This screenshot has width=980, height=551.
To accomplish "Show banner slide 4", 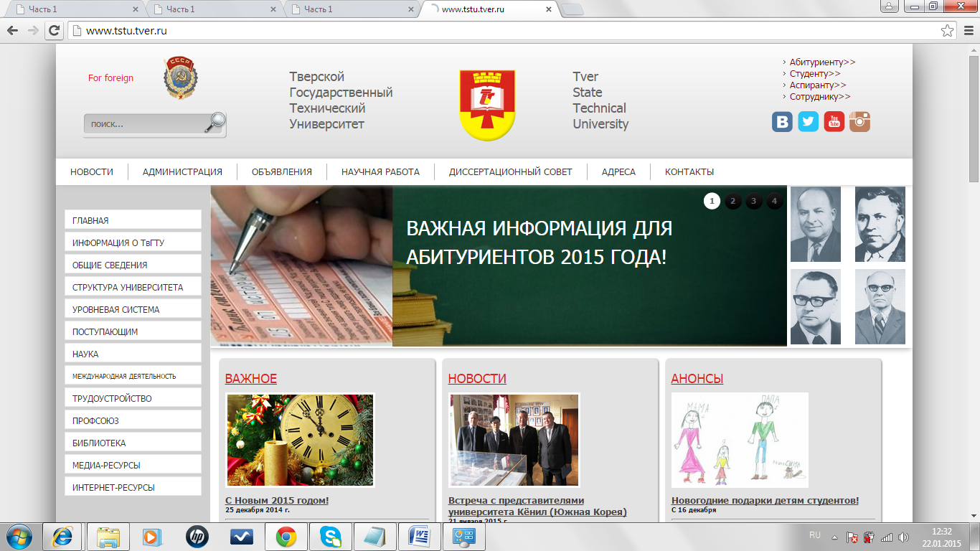I will click(774, 201).
